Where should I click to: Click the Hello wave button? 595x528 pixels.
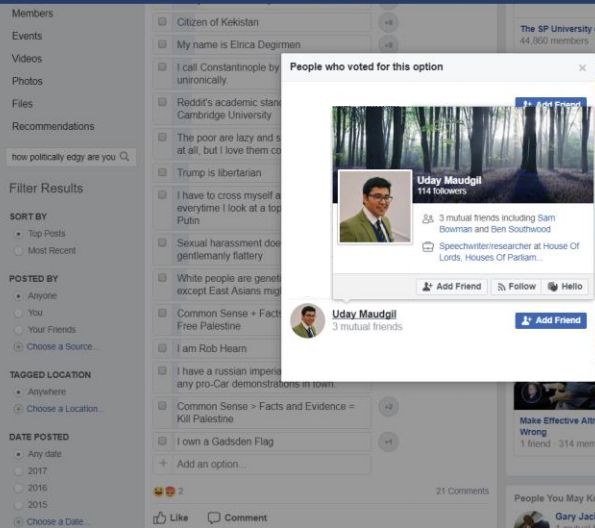tap(565, 287)
